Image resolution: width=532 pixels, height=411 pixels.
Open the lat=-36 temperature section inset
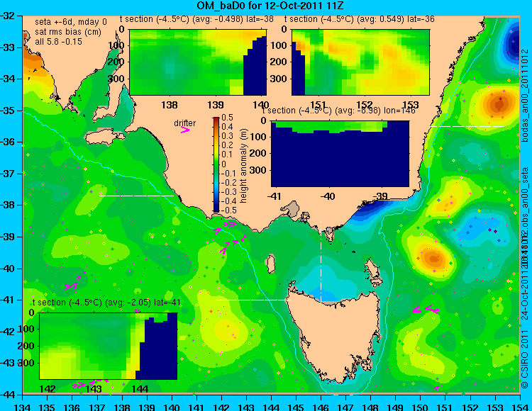(x=360, y=62)
